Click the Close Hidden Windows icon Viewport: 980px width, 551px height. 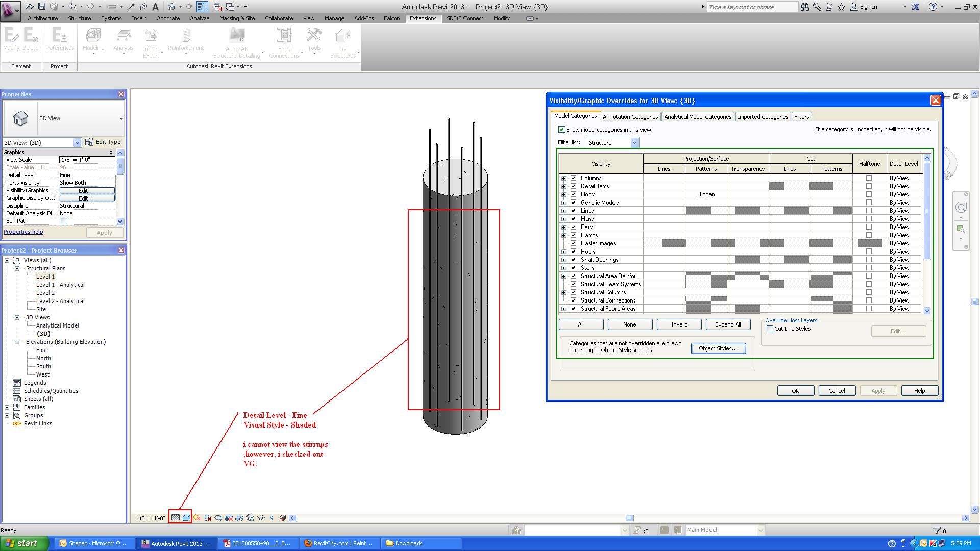pyautogui.click(x=218, y=7)
